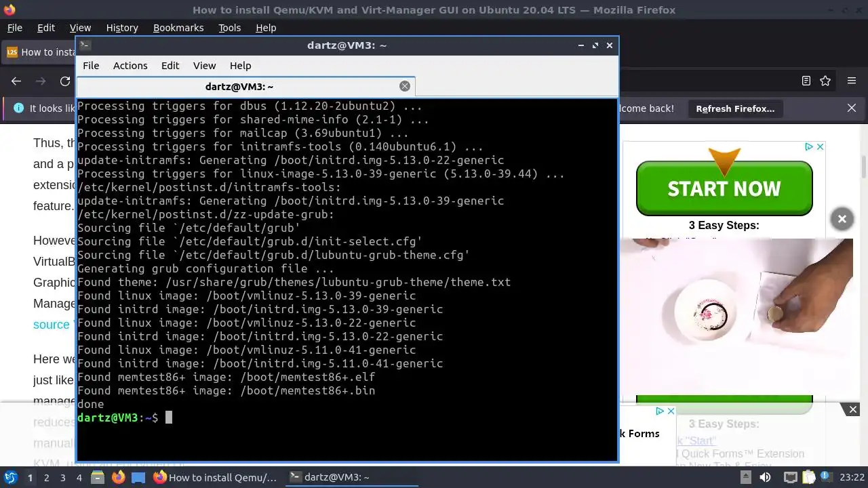Screen dimensions: 868x488
Task: Click the terminal icon in the title bar
Action: (85, 45)
